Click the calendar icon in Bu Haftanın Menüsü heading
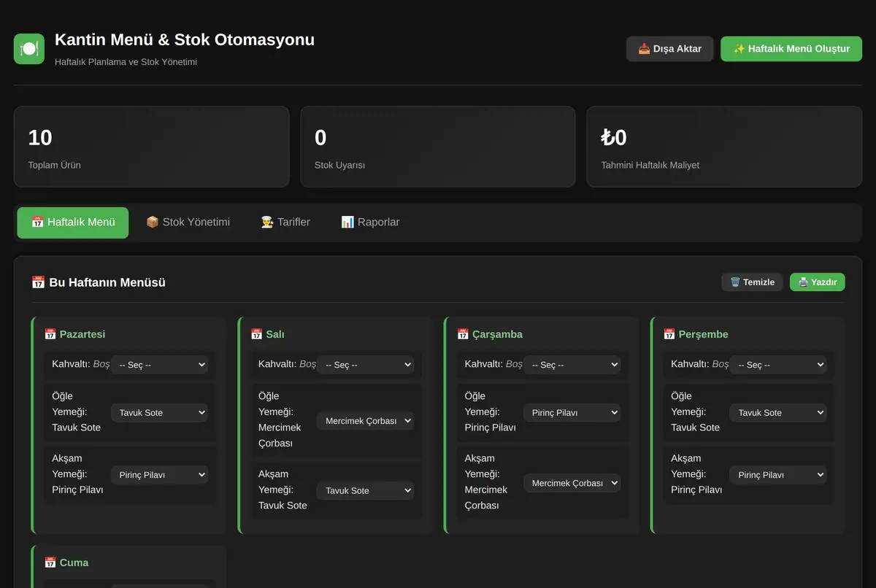 click(x=39, y=282)
